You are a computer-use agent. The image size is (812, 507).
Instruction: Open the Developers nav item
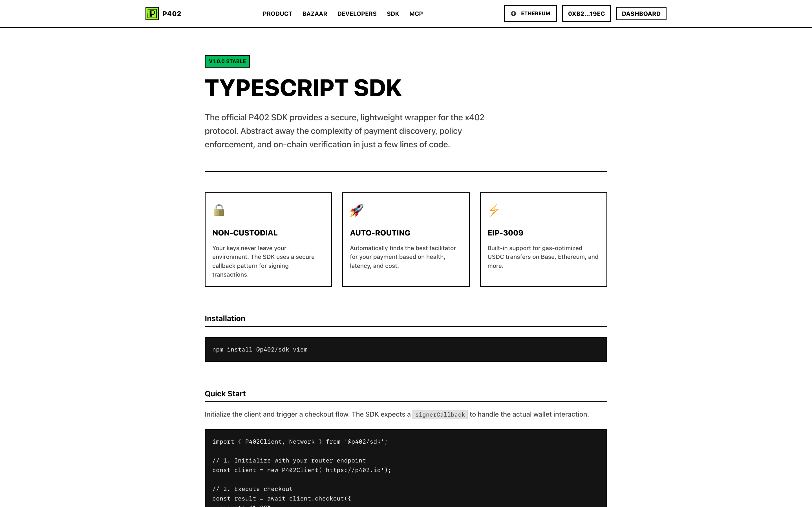(x=357, y=14)
